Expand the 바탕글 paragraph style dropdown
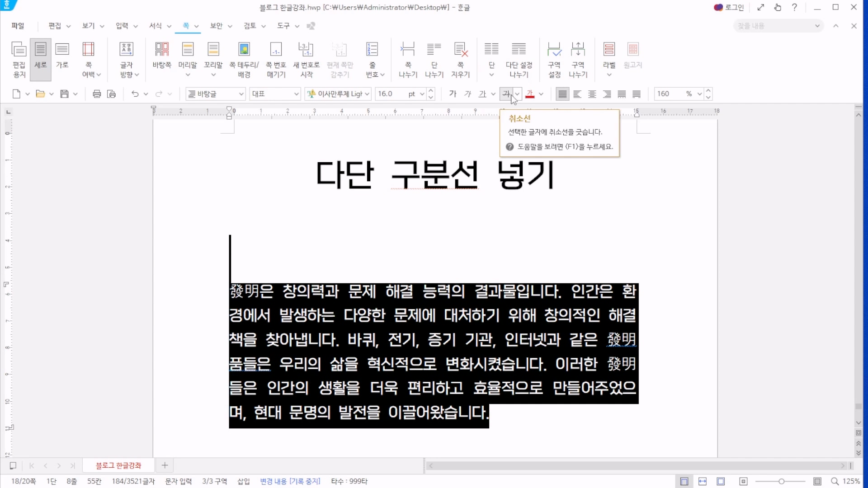 241,94
